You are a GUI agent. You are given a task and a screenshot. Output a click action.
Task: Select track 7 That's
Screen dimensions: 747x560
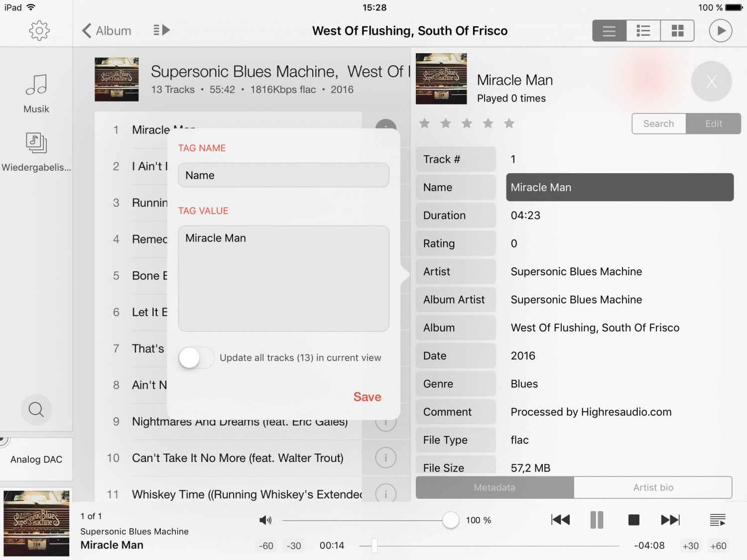tap(148, 348)
